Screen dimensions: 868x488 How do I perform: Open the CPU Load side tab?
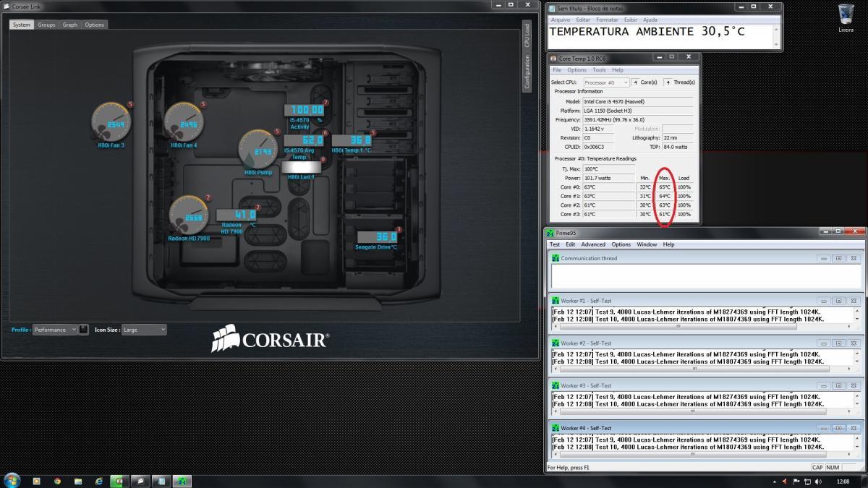pos(527,35)
